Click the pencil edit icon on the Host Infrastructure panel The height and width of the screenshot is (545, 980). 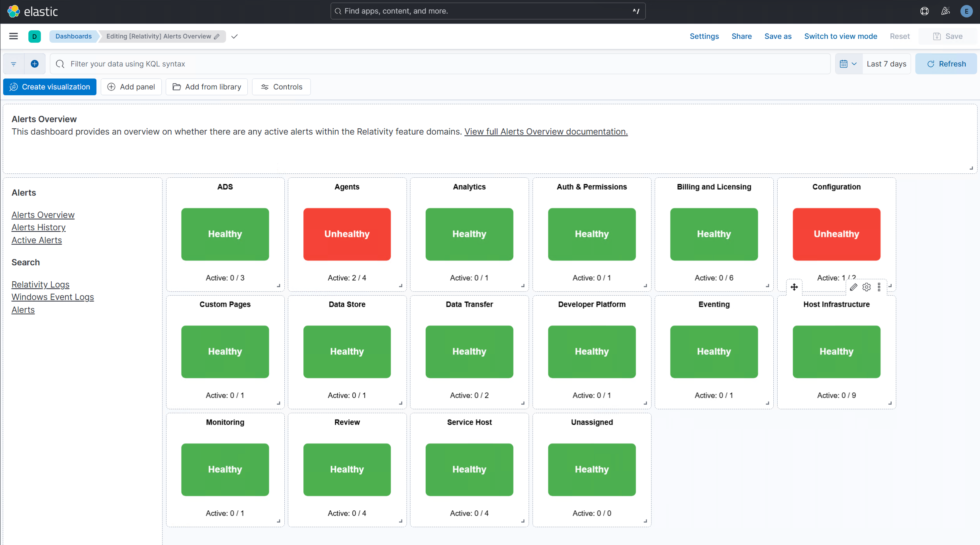[x=853, y=287]
